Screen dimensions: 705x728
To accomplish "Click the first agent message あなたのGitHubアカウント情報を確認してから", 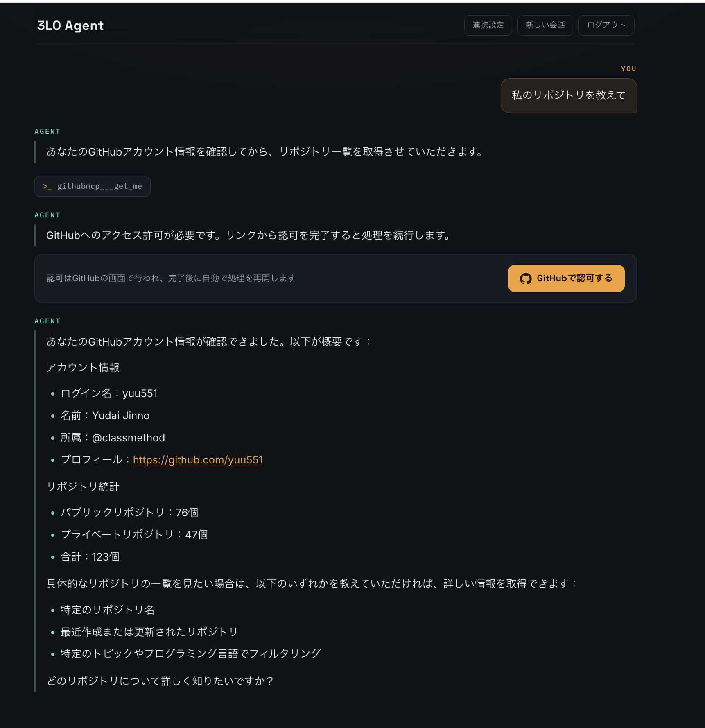I will click(x=266, y=152).
